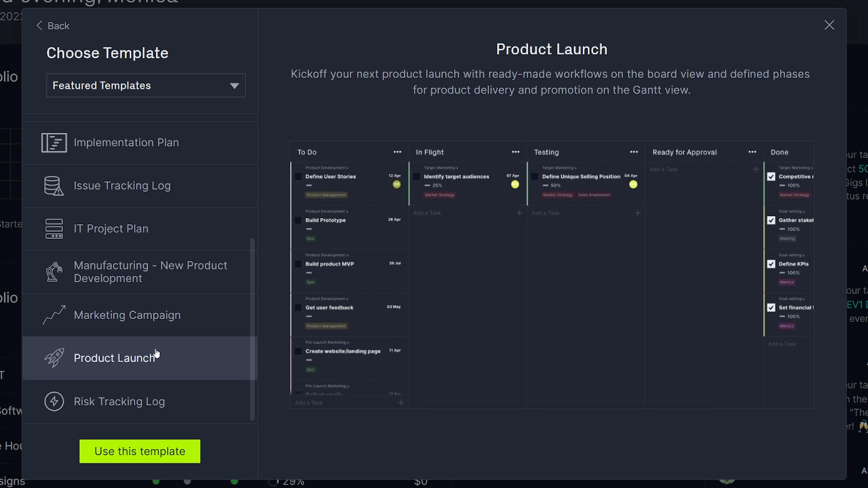Check the Define User Stories task checkbox
Image resolution: width=868 pixels, height=488 pixels.
pos(298,176)
